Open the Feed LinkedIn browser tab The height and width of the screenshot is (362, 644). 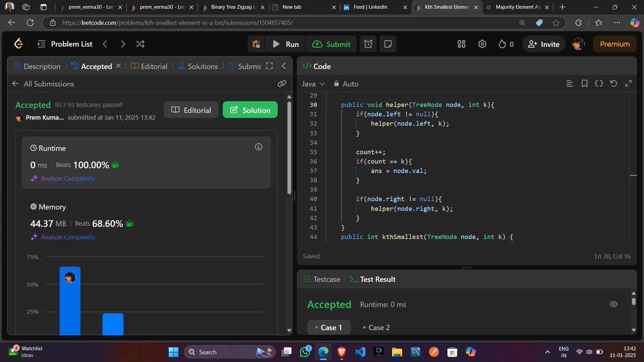pyautogui.click(x=375, y=7)
